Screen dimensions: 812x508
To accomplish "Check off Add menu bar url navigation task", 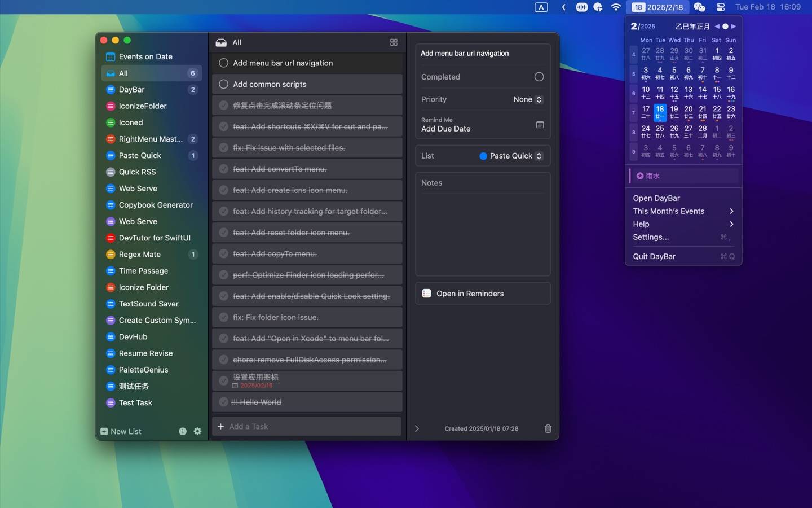I will click(x=223, y=63).
